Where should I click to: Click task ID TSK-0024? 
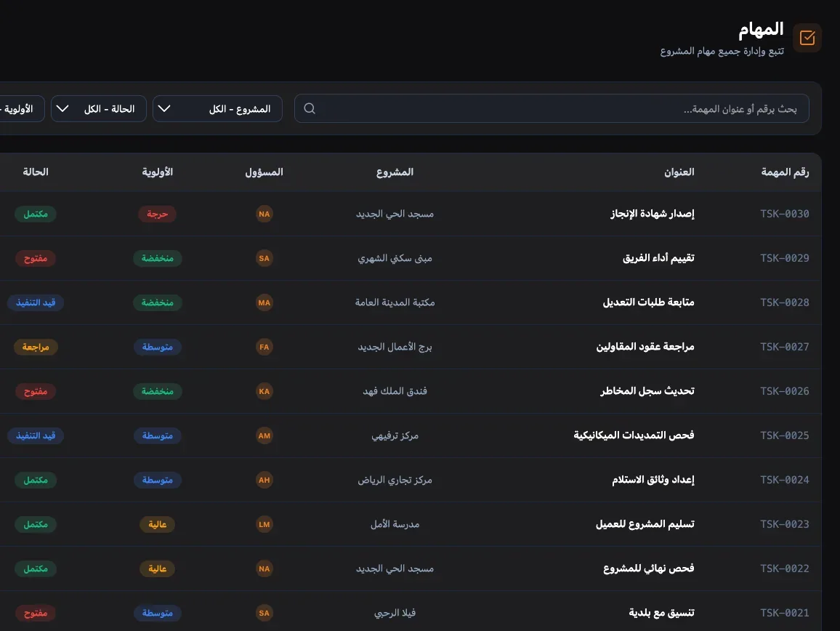tap(784, 480)
